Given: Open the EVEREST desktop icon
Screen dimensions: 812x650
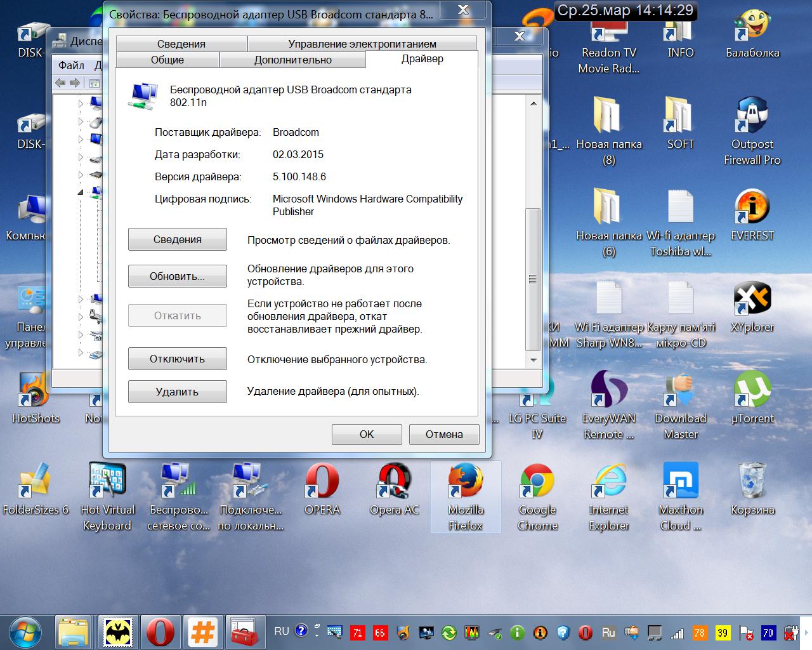Looking at the screenshot, I should [752, 208].
